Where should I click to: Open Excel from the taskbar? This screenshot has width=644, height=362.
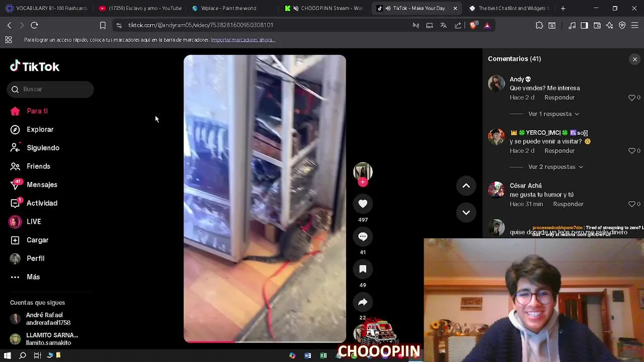pos(324,355)
